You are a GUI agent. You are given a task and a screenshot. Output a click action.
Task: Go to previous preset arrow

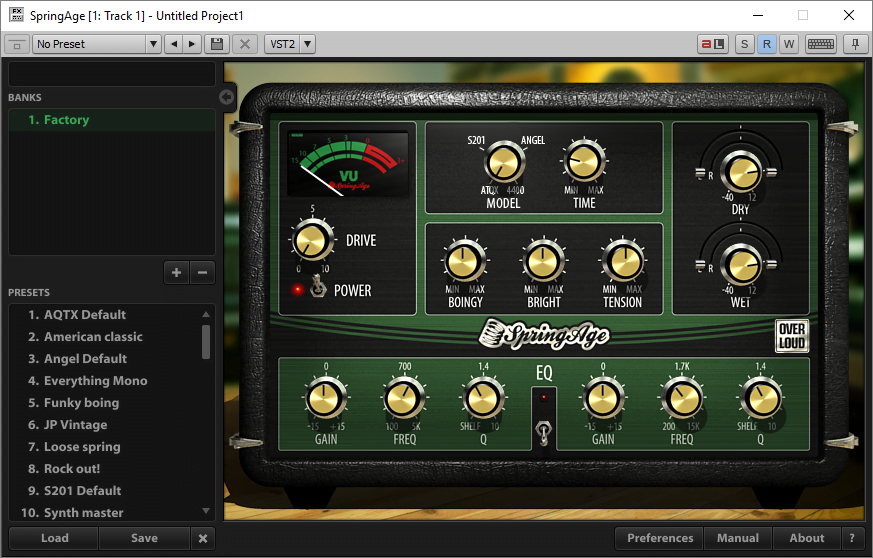pos(174,44)
